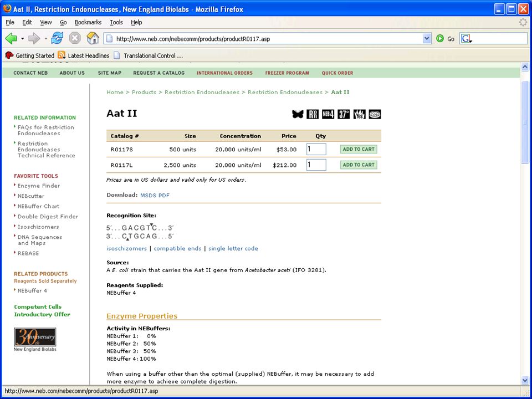This screenshot has width=532, height=399.
Task: Go to Products in the breadcrumb
Action: pyautogui.click(x=144, y=93)
